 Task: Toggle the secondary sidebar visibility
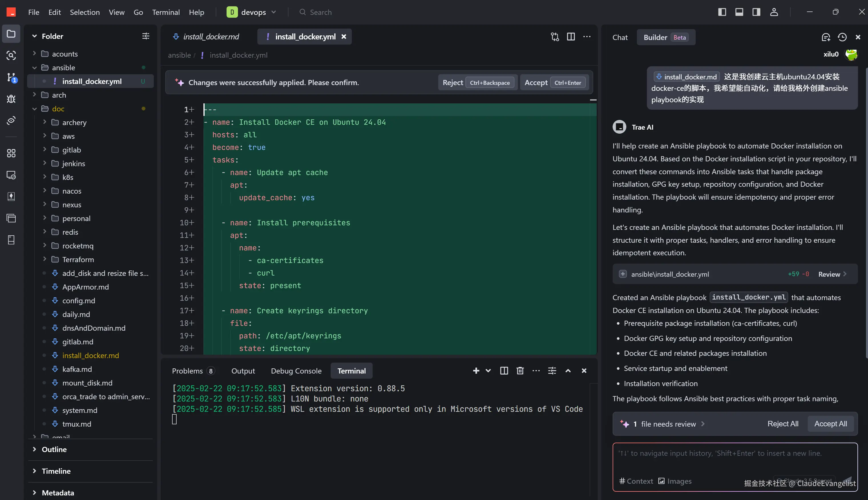(756, 12)
